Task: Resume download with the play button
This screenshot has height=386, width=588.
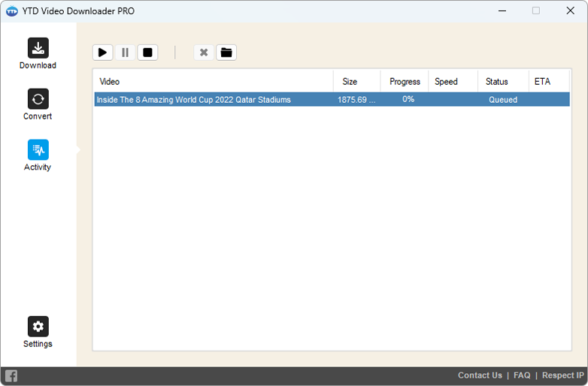Action: point(102,53)
